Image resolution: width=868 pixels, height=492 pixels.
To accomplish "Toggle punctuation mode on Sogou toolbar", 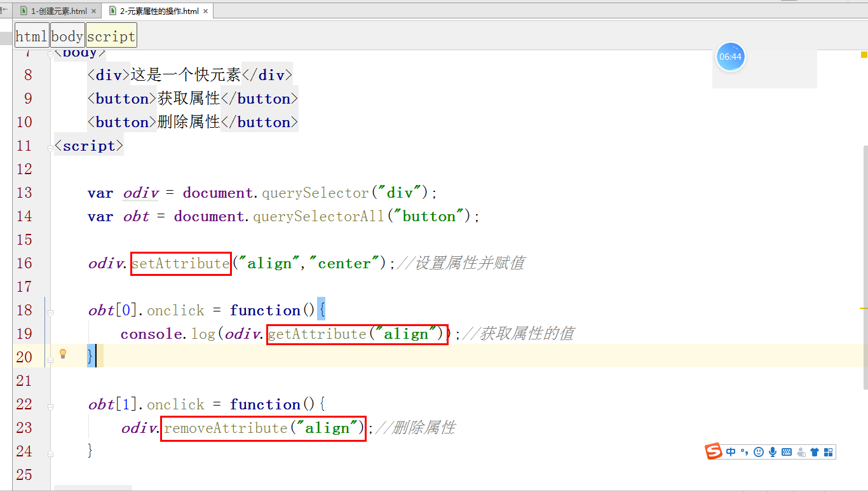I will (745, 451).
